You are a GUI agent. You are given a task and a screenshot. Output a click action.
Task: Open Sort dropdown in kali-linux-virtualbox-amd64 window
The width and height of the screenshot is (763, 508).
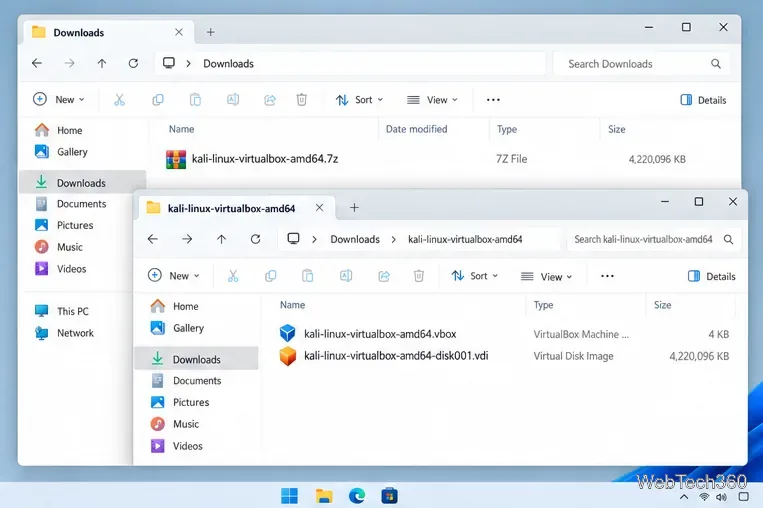pyautogui.click(x=474, y=276)
